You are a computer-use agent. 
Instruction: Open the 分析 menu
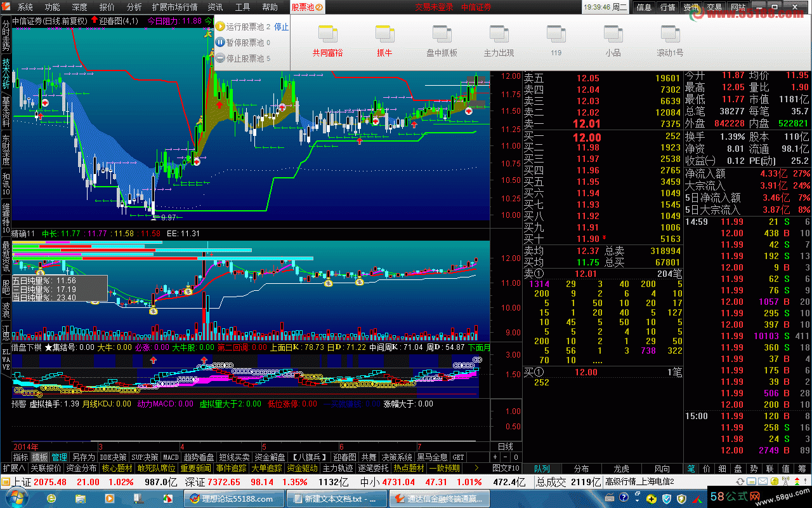click(x=134, y=7)
